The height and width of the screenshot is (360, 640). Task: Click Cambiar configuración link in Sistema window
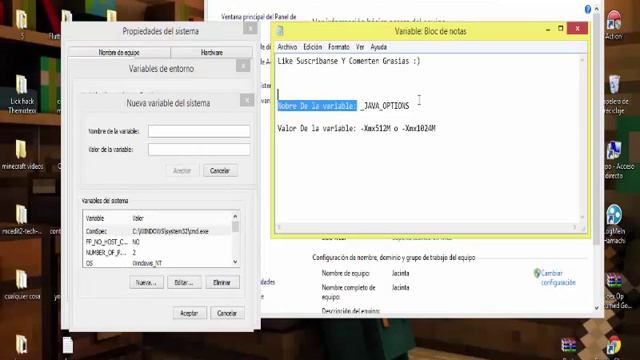tap(558, 278)
